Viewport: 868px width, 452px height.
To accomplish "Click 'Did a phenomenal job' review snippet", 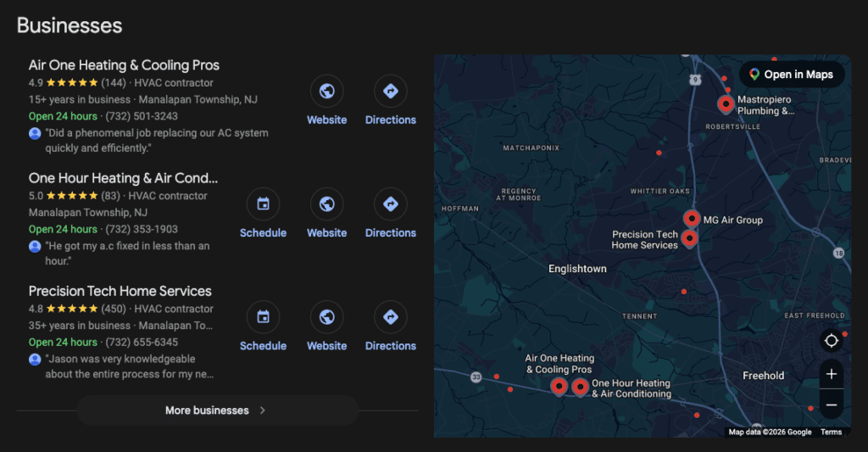I will click(157, 141).
